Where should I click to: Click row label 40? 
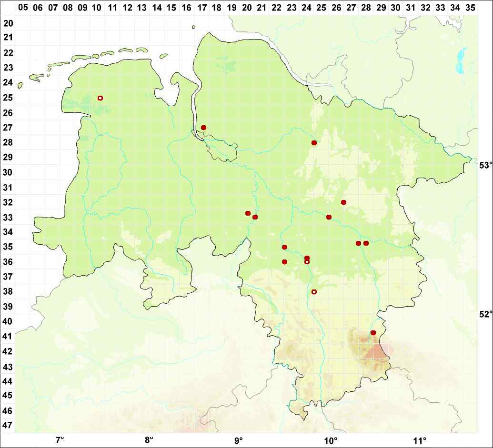point(8,321)
